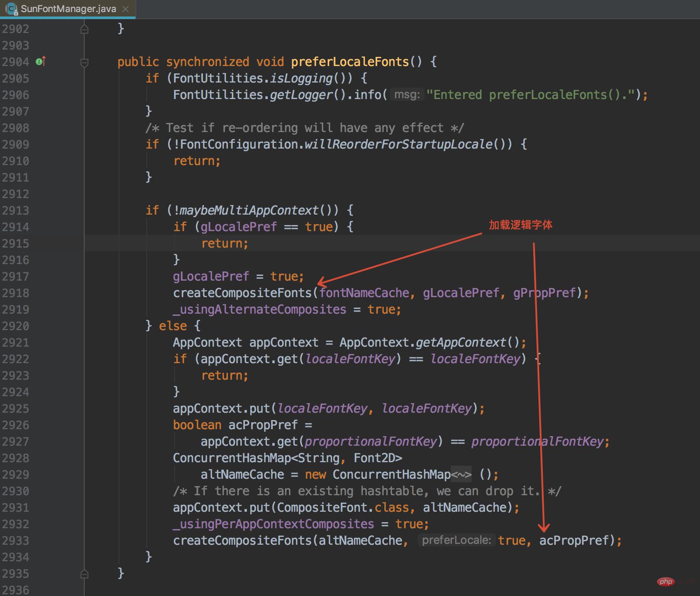Click the proportionalFontKey in appContext.get call

tap(371, 441)
